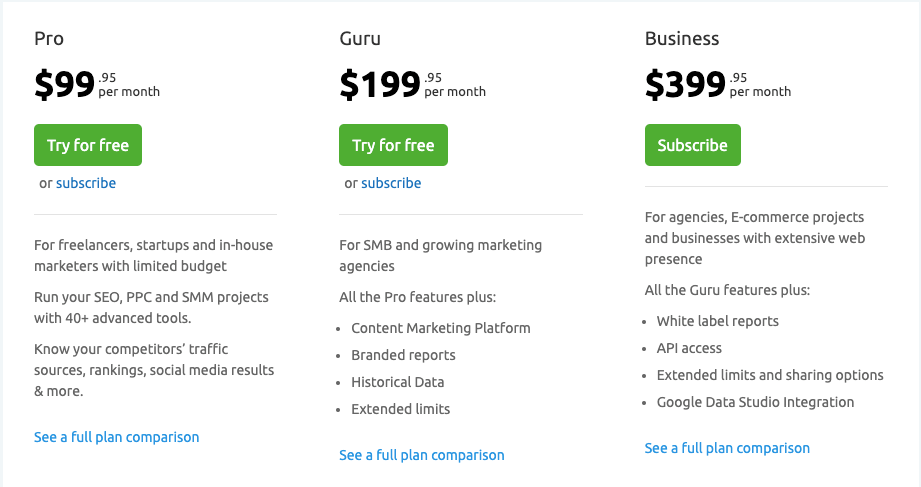Follow the subscribe link under Pro

[86, 183]
